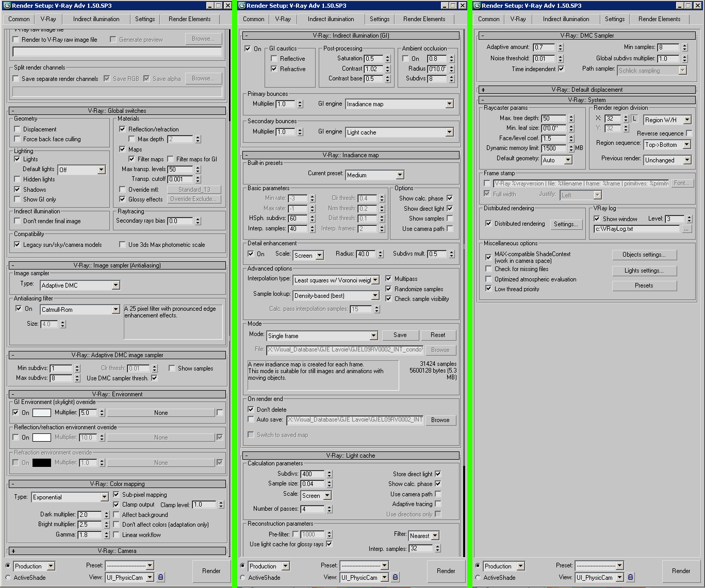
Task: Enable Auto save on render end
Action: (251, 419)
